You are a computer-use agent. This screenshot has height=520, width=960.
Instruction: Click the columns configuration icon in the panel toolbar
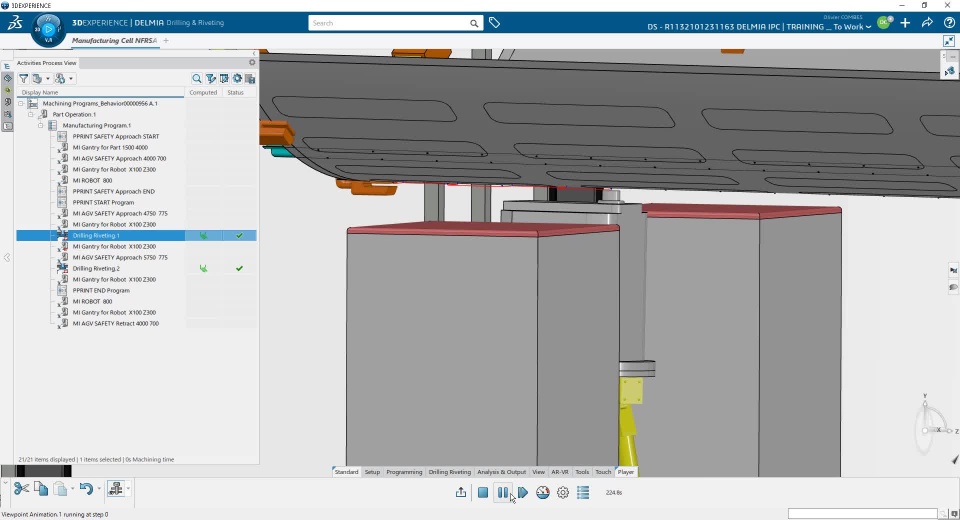point(224,78)
